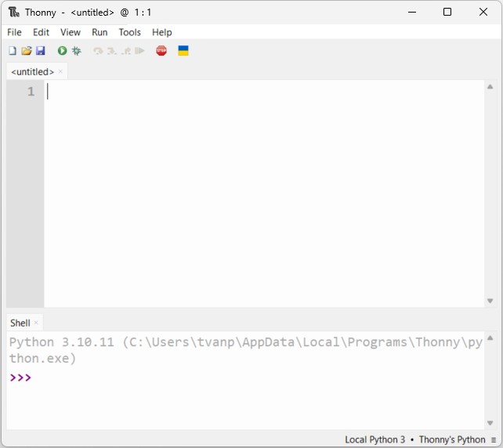Screen dimensions: 503x448
Task: Save the script with the floppy disk icon
Action: click(x=41, y=51)
